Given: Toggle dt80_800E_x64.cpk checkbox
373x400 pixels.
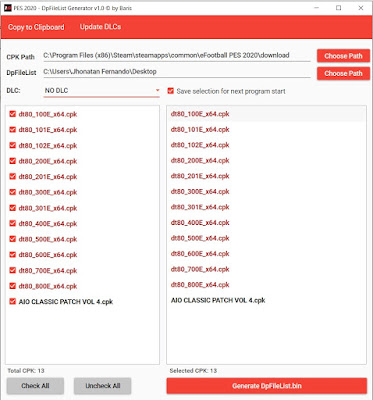Looking at the screenshot, I should [x=13, y=286].
